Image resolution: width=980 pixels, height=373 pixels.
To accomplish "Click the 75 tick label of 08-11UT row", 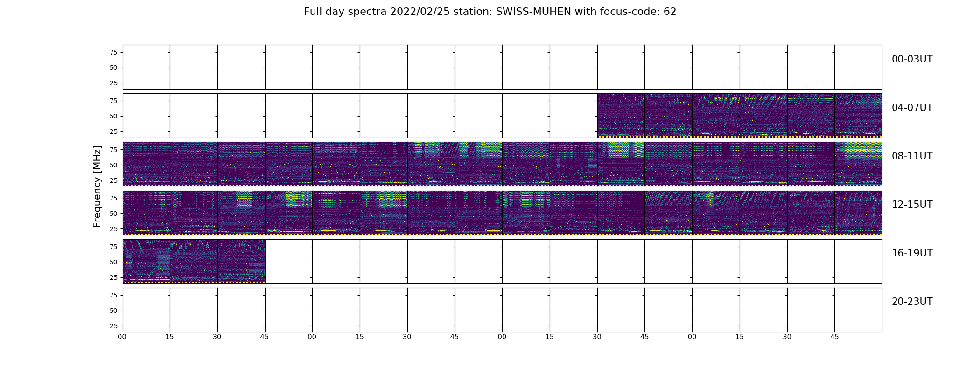I will click(x=113, y=149).
